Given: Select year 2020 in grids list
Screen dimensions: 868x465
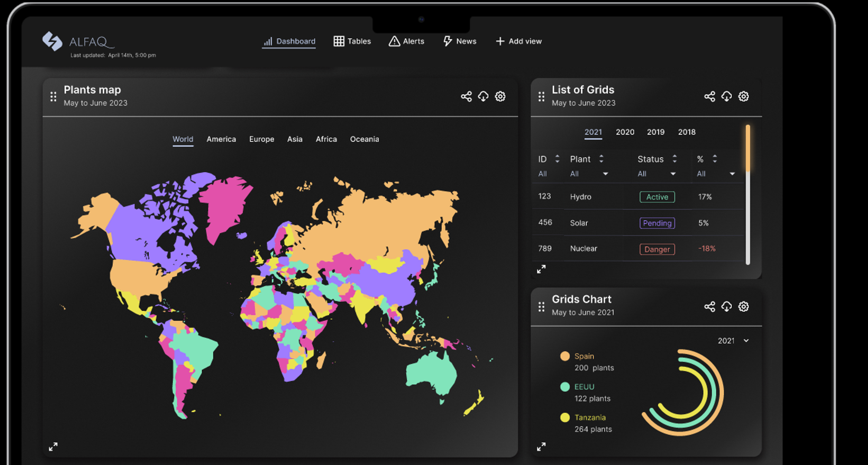Looking at the screenshot, I should click(625, 132).
